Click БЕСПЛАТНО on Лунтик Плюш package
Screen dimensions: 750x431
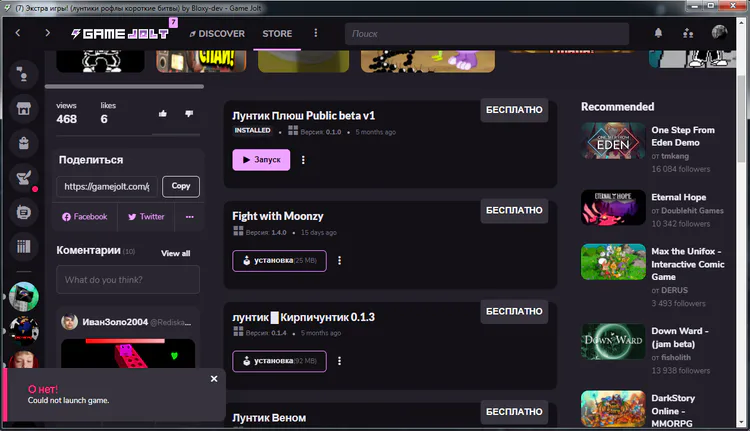[514, 110]
